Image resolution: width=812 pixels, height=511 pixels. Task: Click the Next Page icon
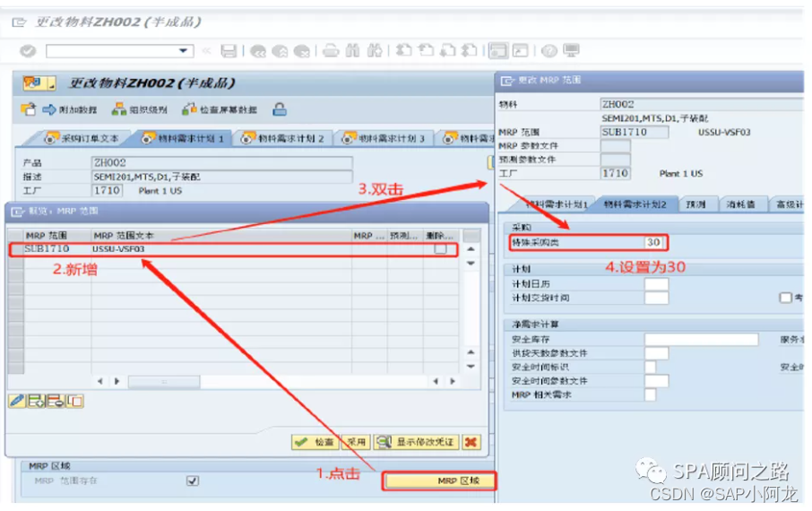447,51
